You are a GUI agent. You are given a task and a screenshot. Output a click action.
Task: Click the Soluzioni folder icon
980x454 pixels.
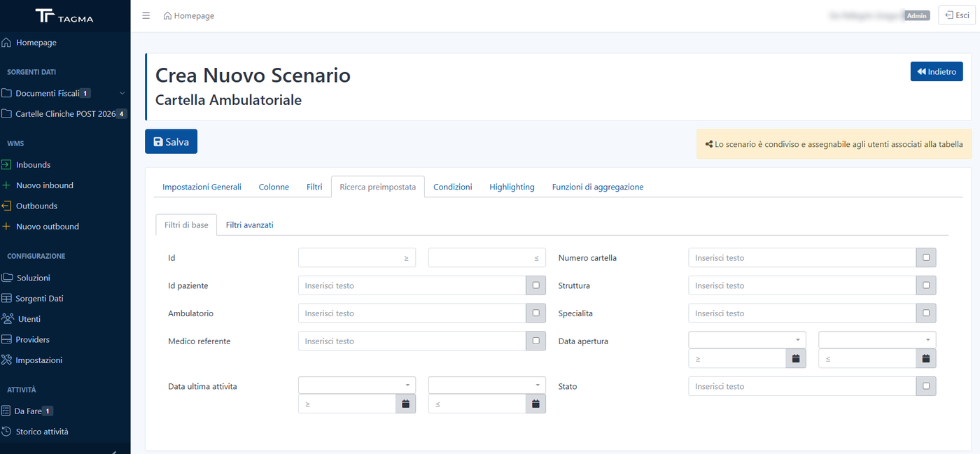(7, 278)
